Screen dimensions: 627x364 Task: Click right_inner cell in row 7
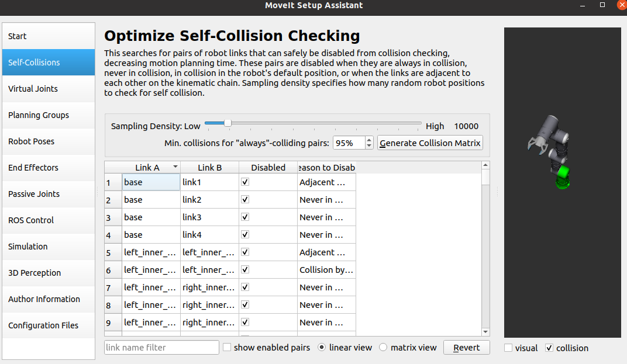[x=209, y=287]
